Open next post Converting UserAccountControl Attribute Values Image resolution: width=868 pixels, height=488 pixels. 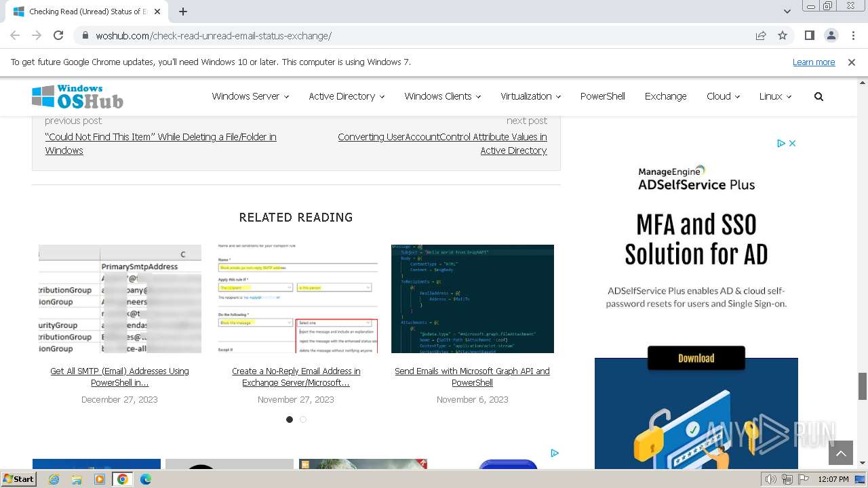(x=442, y=144)
